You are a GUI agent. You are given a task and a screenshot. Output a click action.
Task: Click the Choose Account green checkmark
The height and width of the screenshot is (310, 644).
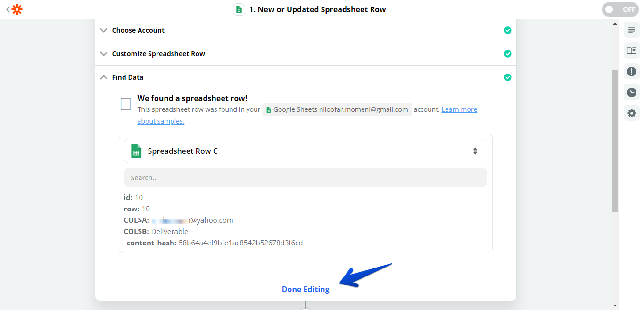click(x=507, y=30)
